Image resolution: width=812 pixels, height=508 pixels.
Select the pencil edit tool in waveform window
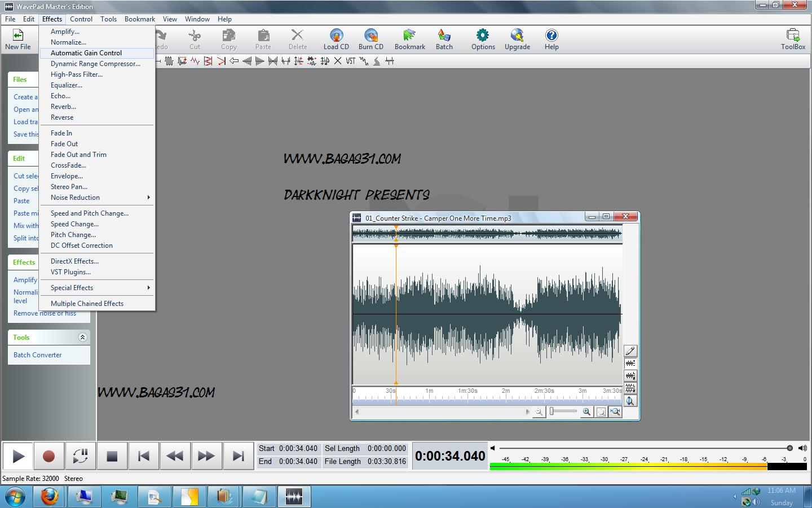[x=630, y=351]
